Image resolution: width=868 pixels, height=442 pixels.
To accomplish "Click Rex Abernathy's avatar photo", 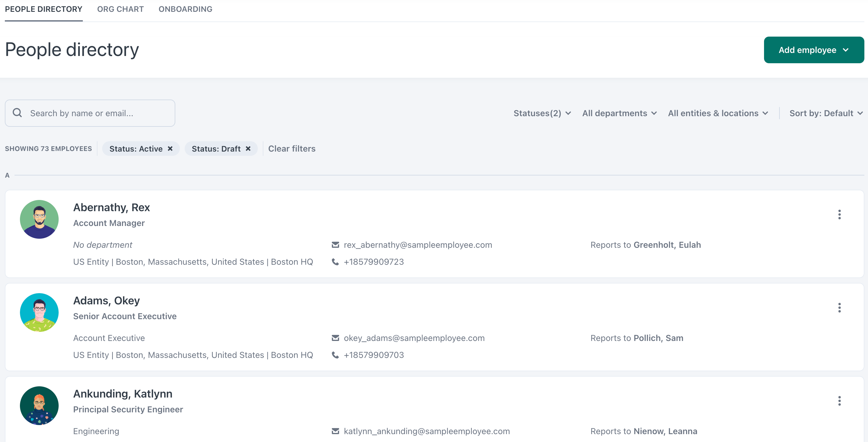I will (x=39, y=219).
